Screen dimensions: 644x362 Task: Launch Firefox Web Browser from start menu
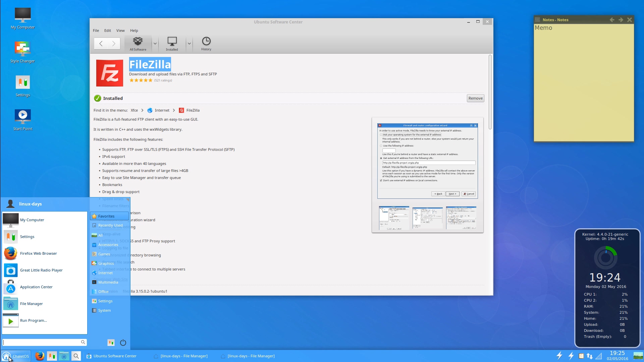45,253
